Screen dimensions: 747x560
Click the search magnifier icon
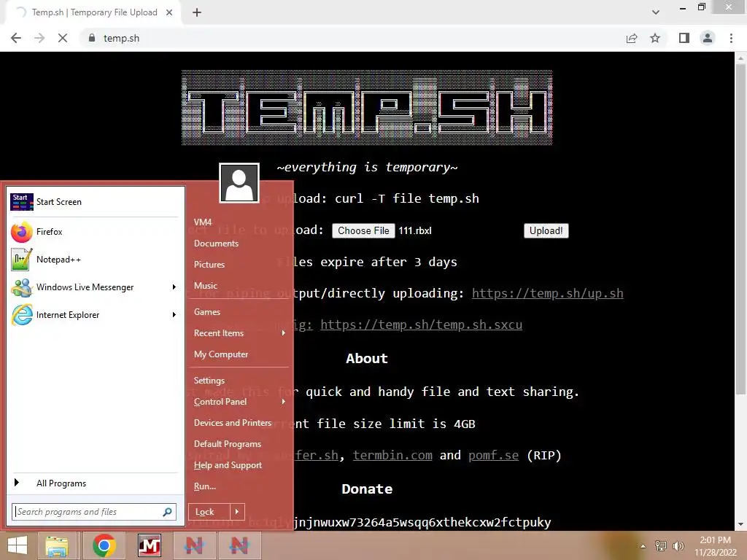(167, 512)
